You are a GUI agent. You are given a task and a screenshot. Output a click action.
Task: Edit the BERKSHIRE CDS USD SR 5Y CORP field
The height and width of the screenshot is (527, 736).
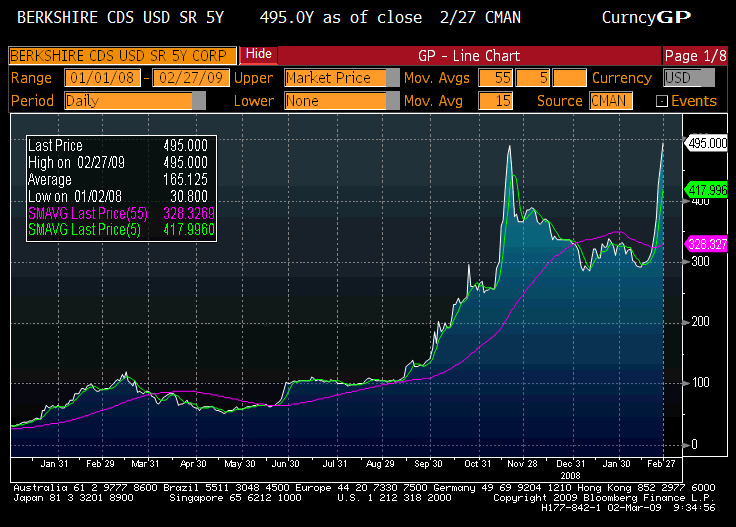123,56
